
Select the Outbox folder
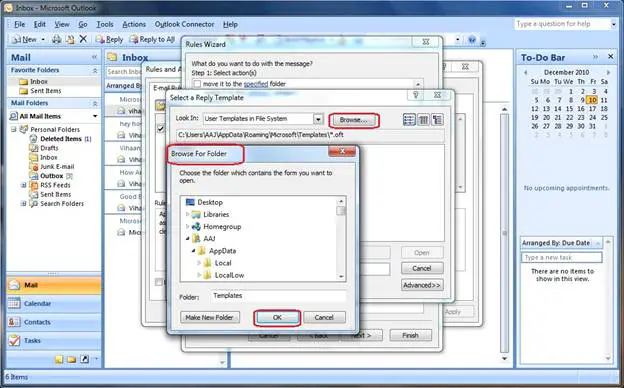coord(51,176)
